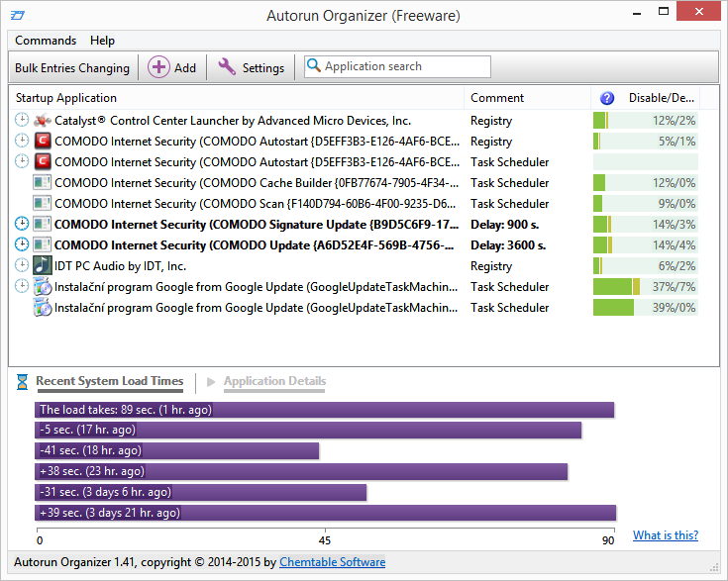Click the Google Update installer icon on 39%/0% row
The image size is (728, 581).
[43, 307]
